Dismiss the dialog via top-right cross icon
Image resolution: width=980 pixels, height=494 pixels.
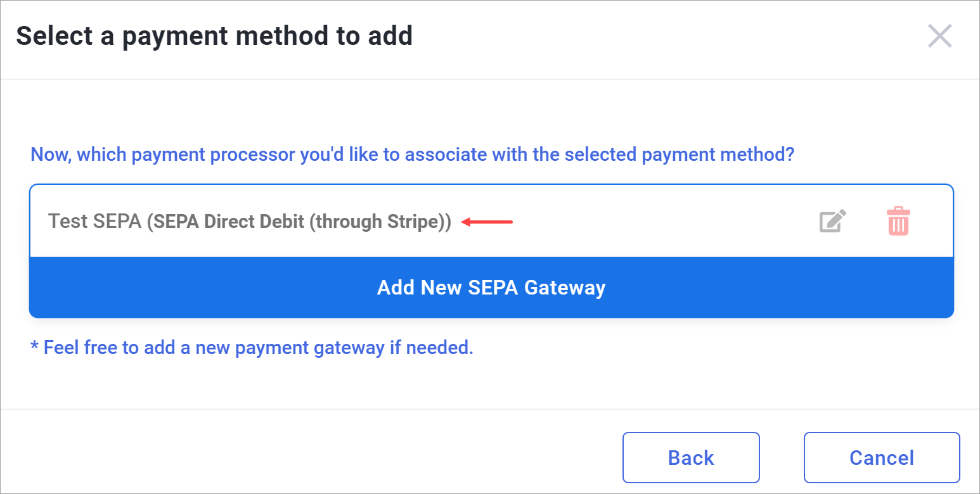click(939, 36)
